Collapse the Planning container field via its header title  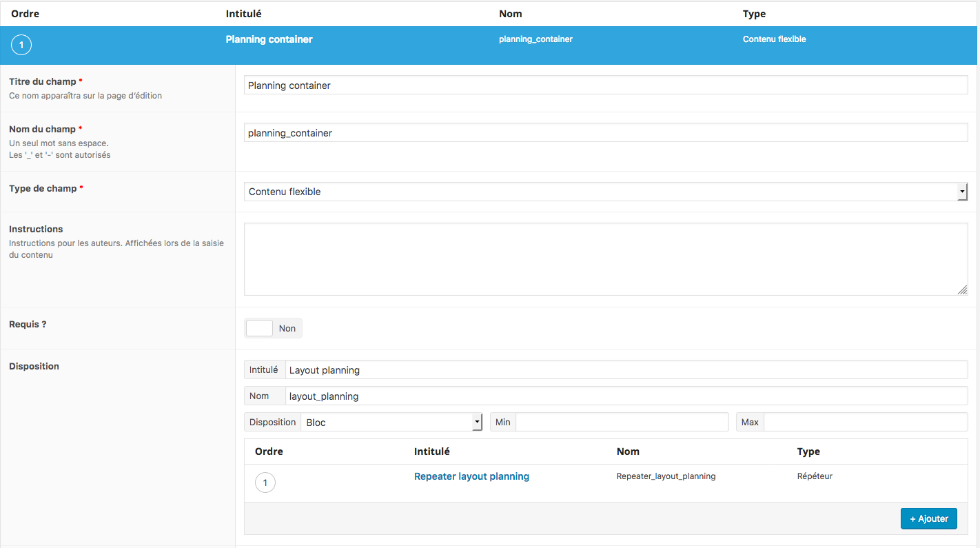point(269,39)
